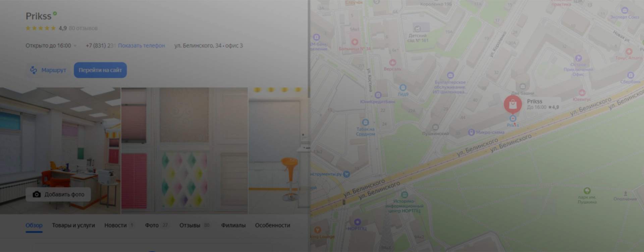Click the Микро-схема map marker
Image resolution: width=644 pixels, height=252 pixels.
(x=471, y=132)
